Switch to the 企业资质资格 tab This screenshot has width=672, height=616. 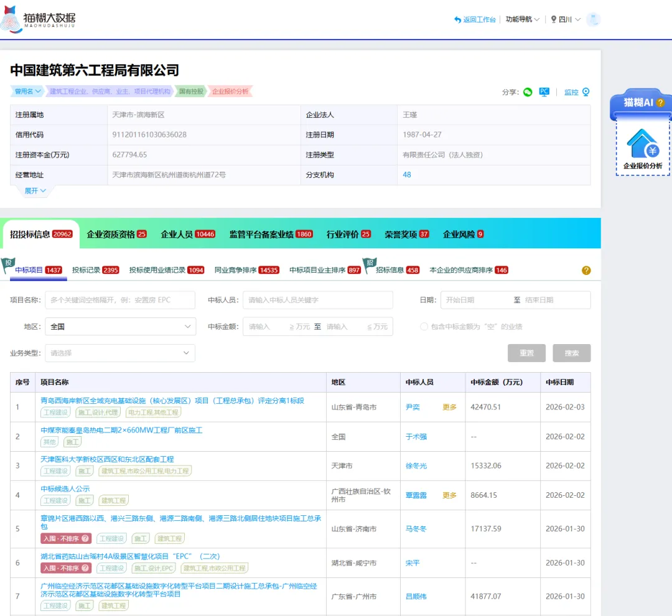116,234
